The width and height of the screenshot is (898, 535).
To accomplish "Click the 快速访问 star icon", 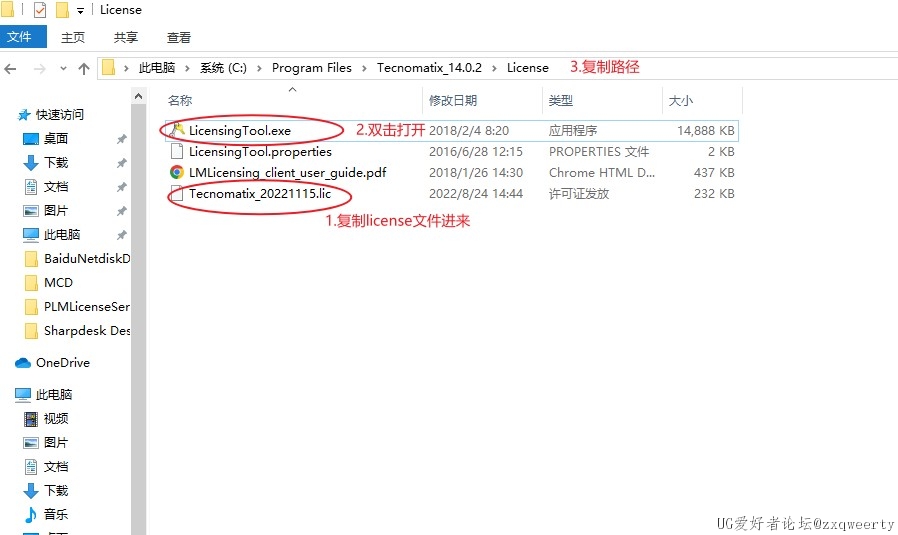I will pyautogui.click(x=23, y=115).
